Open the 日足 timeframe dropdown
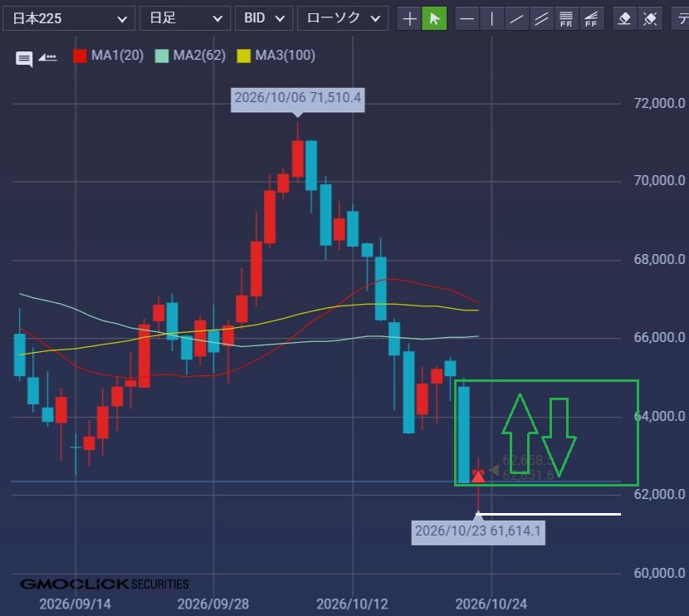Viewport: 689px width, 616px height. [185, 18]
